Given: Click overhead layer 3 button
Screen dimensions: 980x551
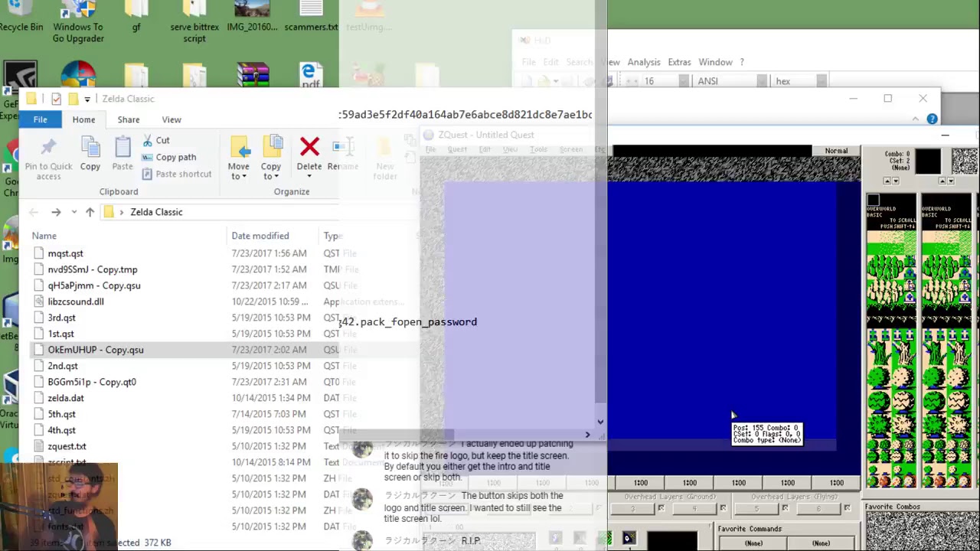Looking at the screenshot, I should point(633,509).
